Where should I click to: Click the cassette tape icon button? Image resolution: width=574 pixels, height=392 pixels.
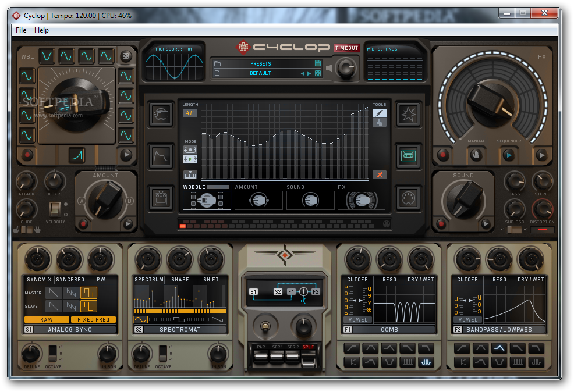point(408,156)
